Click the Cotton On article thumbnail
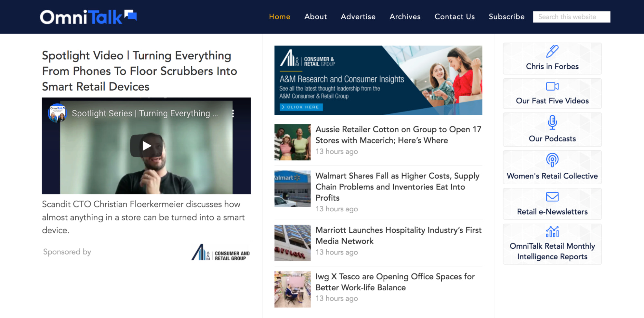This screenshot has width=644, height=318. [x=292, y=142]
